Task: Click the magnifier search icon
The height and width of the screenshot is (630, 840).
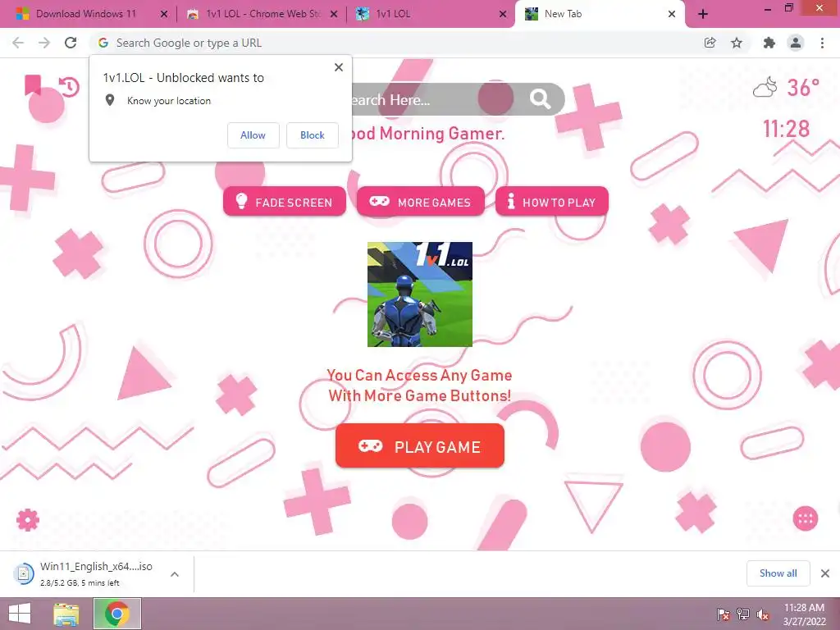Action: (x=540, y=99)
